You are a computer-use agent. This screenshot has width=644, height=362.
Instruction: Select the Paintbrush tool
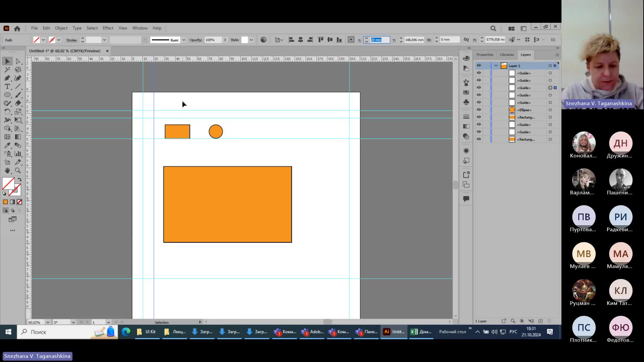click(18, 95)
